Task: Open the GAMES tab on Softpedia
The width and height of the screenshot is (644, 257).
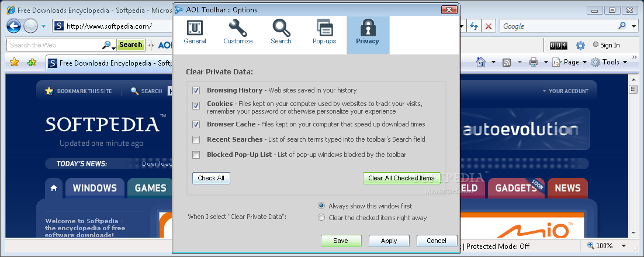Action: coord(150,189)
